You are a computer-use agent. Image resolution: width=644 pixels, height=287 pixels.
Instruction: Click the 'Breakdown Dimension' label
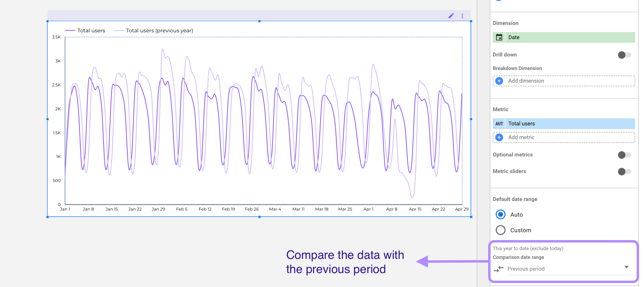tap(517, 68)
